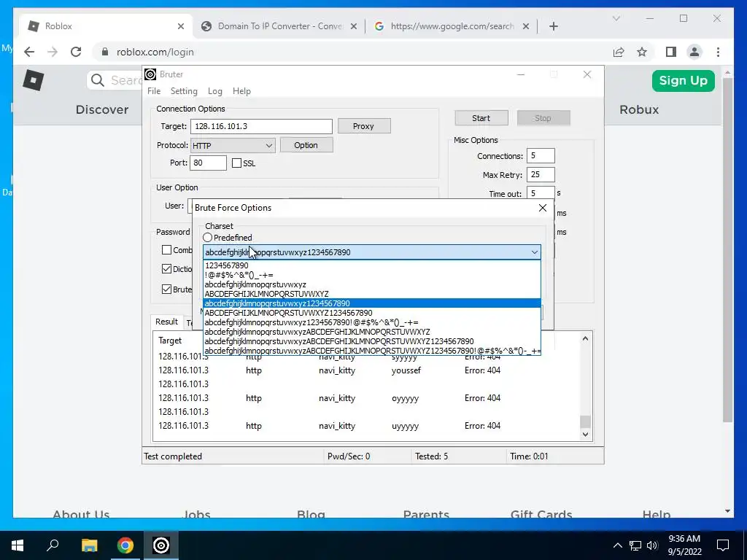The width and height of the screenshot is (747, 560).
Task: Click the results list scroll-up arrow
Action: pos(585,338)
